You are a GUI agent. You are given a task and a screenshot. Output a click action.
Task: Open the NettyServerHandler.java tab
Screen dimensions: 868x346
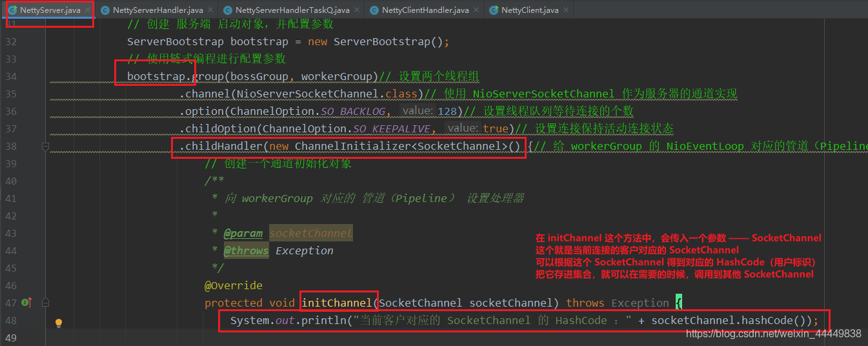157,10
